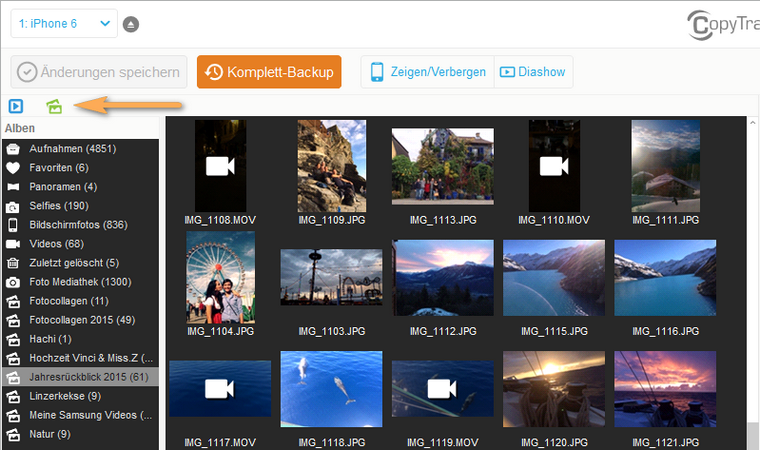The image size is (760, 450).
Task: Click the IMG_1121.JPG file name label
Action: 665,442
